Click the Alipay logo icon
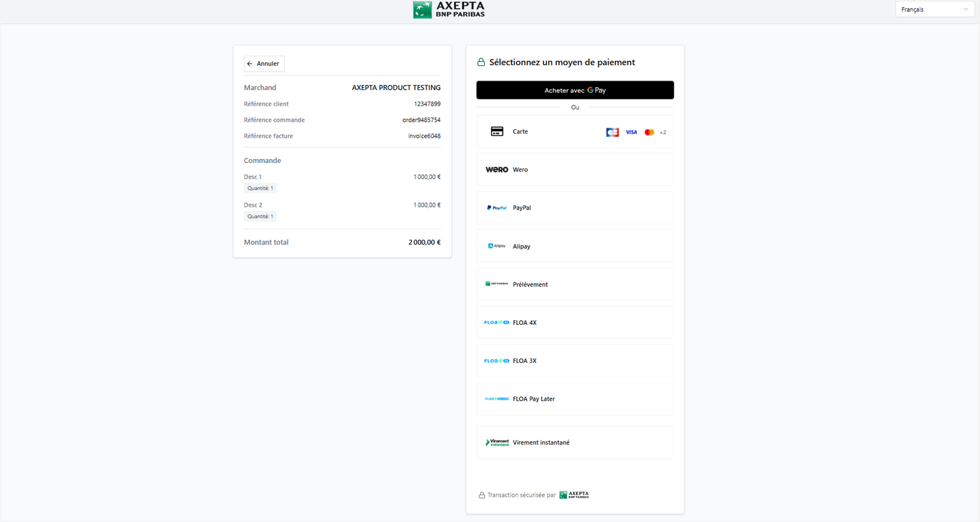Viewport: 980px width, 522px height. click(x=497, y=246)
